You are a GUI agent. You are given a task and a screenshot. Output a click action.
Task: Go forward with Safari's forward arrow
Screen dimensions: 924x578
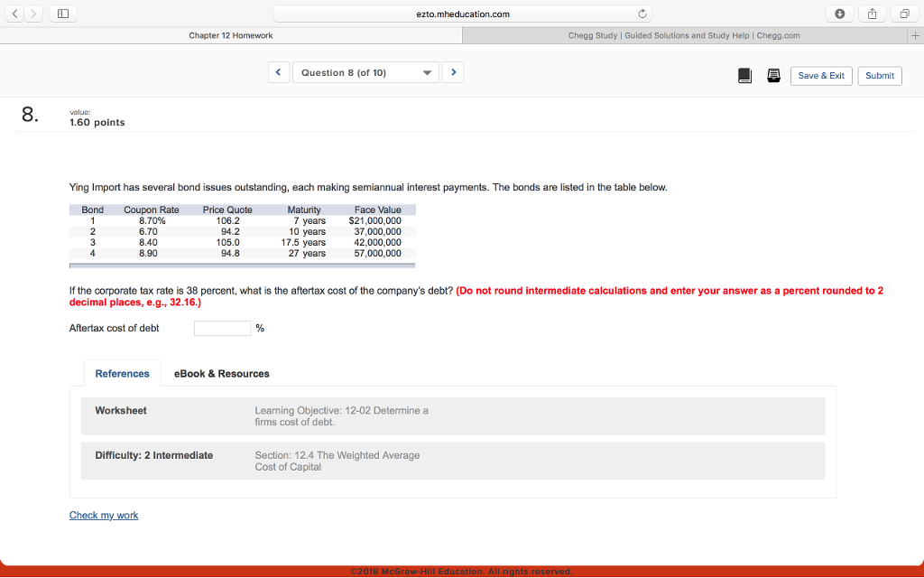(33, 14)
